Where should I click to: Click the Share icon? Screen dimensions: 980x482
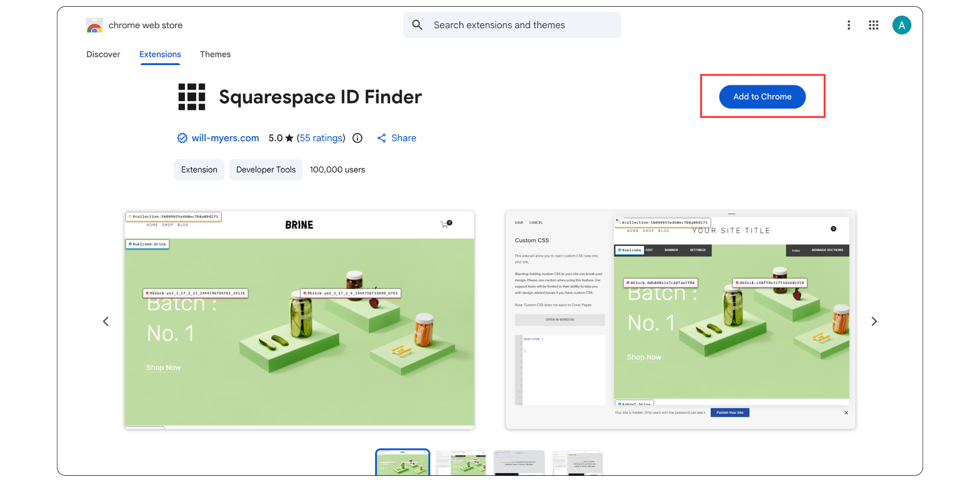point(381,138)
